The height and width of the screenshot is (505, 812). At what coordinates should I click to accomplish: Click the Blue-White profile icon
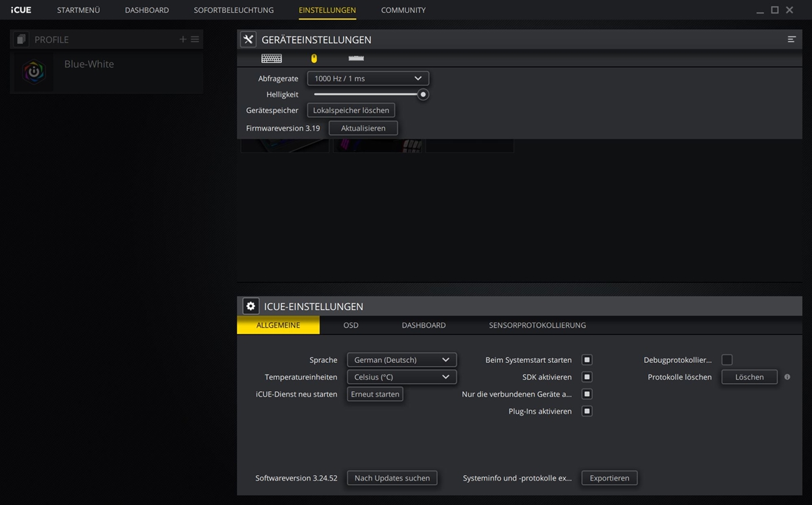(33, 72)
